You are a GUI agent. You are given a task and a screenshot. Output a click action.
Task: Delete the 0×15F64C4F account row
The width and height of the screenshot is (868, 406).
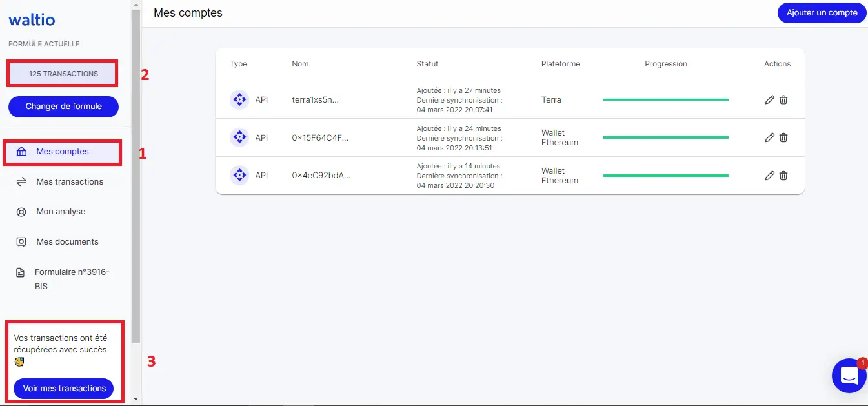tap(783, 137)
